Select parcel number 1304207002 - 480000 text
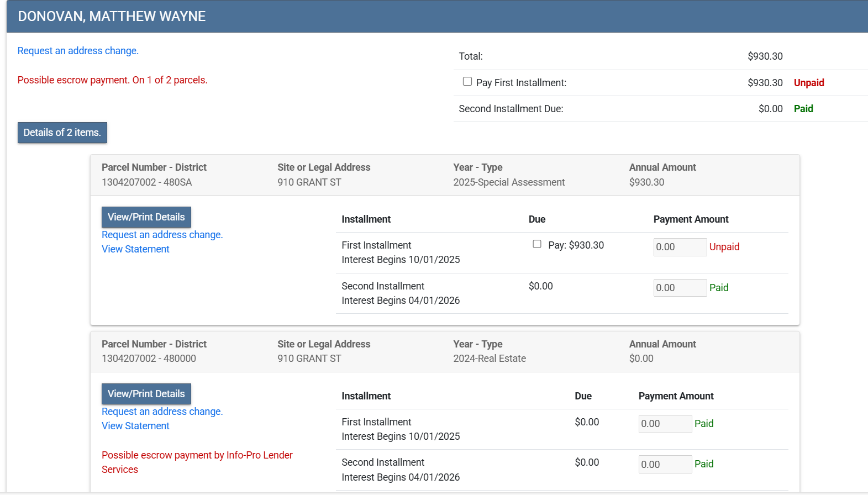This screenshot has width=868, height=495. pyautogui.click(x=149, y=359)
